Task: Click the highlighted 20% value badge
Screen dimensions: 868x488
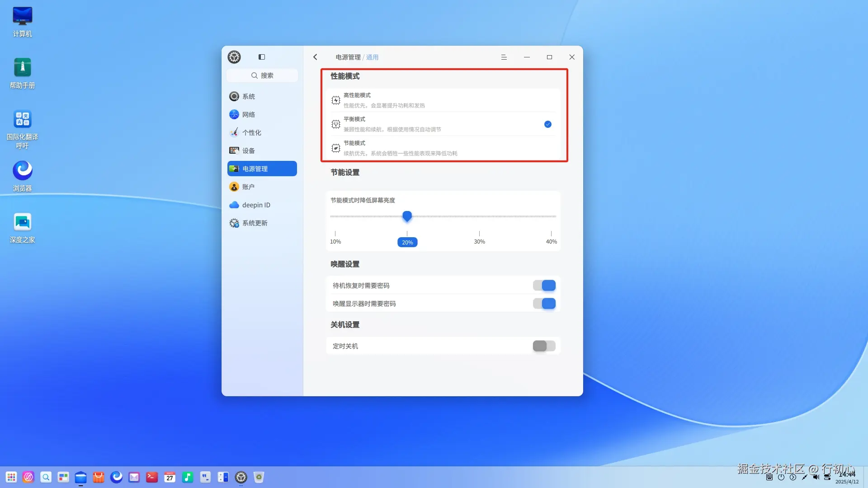Action: (x=407, y=243)
